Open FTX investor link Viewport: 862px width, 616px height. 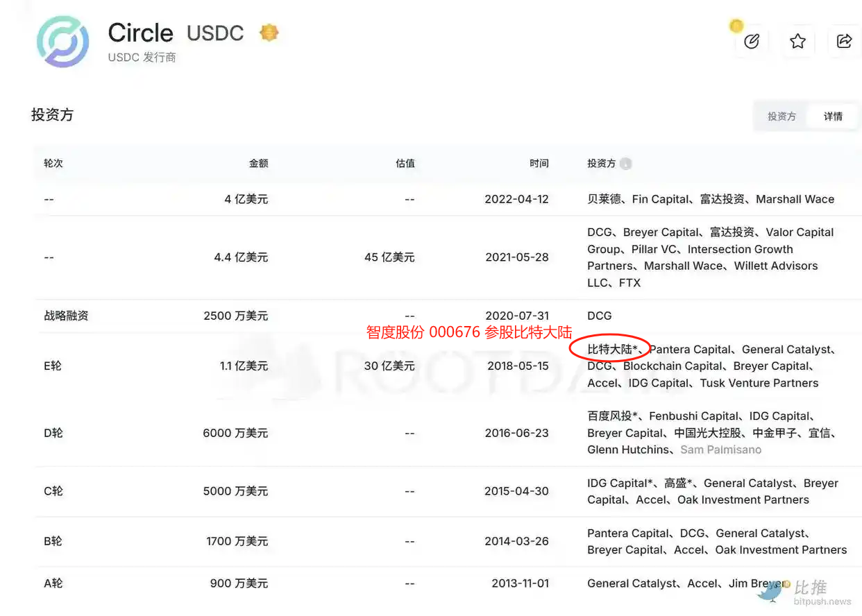coord(629,283)
